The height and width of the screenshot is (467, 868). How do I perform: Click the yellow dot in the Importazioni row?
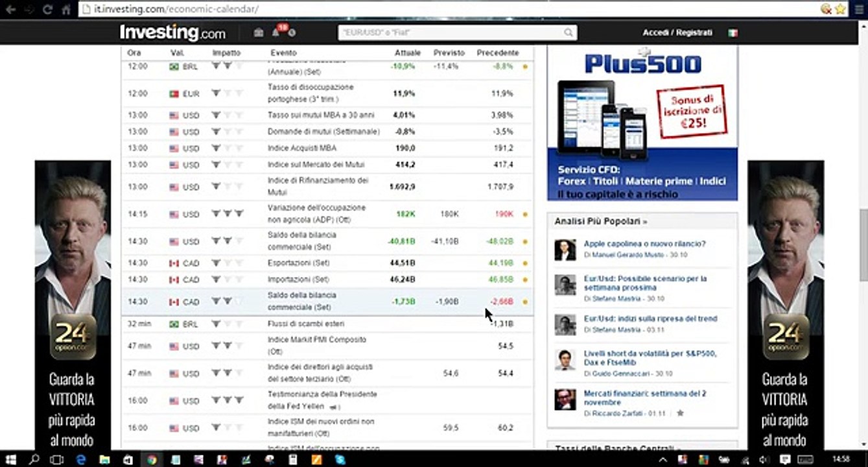point(525,280)
